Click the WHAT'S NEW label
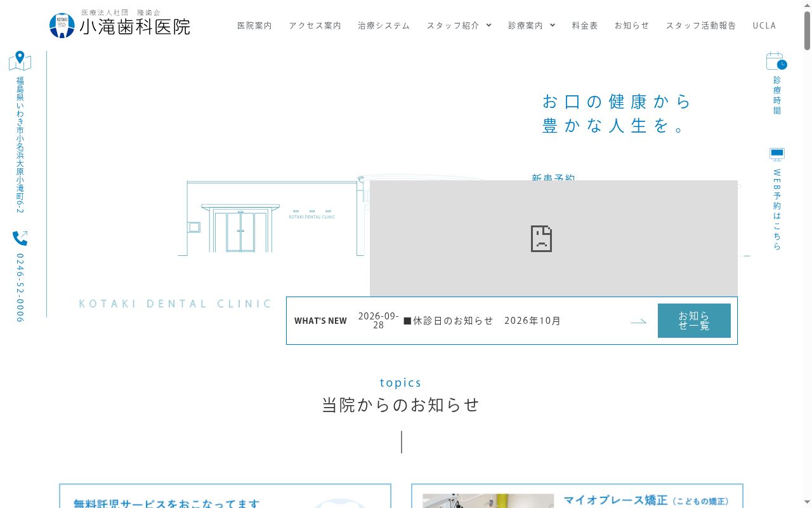 point(320,321)
